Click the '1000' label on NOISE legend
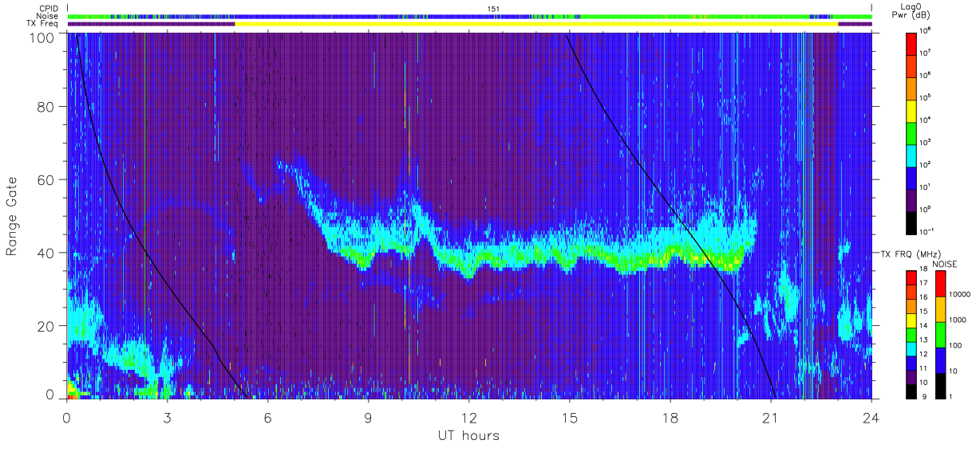The image size is (980, 452). tap(958, 320)
